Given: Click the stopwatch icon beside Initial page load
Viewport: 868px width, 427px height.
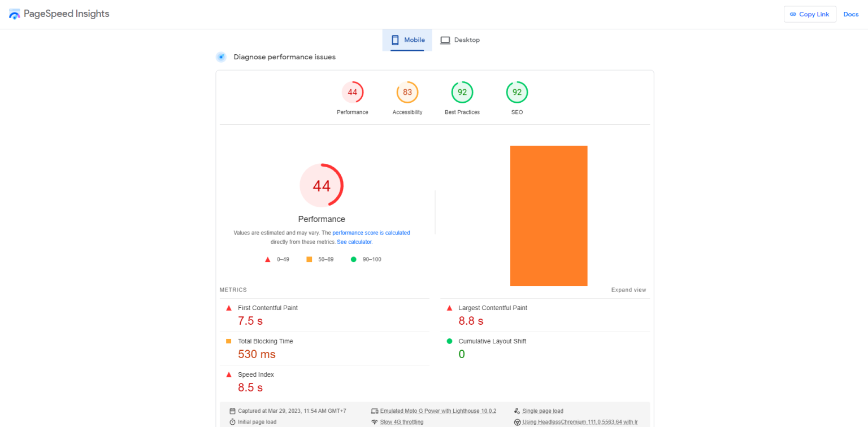Looking at the screenshot, I should 232,421.
